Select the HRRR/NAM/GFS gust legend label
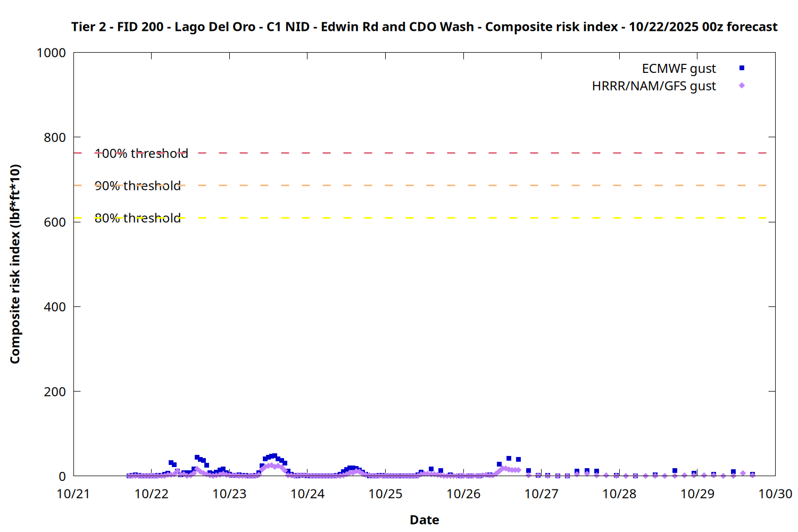 pos(654,86)
